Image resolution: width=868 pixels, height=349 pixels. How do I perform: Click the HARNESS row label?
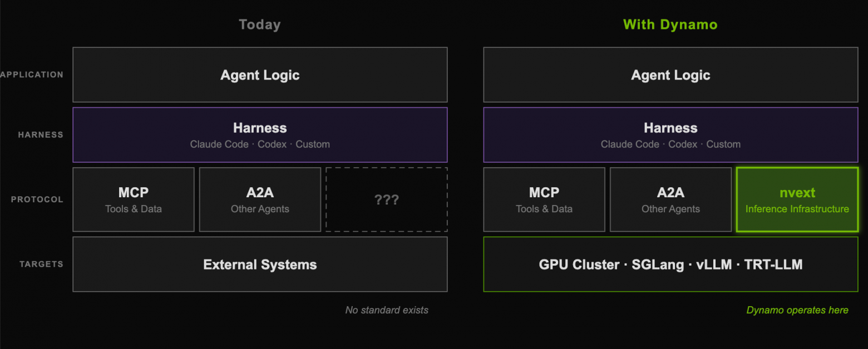42,134
